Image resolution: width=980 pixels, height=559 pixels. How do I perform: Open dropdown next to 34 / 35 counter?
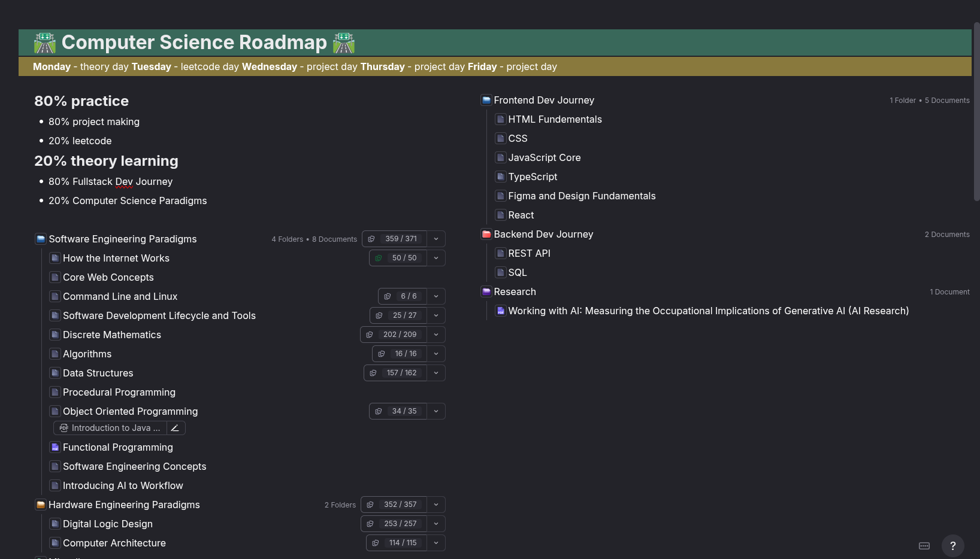(x=436, y=411)
